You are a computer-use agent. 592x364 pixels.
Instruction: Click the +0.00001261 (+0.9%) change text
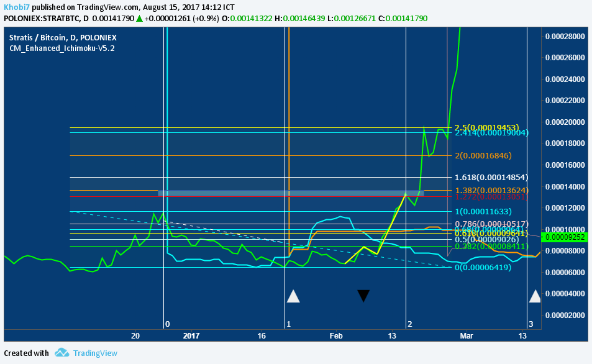point(181,18)
